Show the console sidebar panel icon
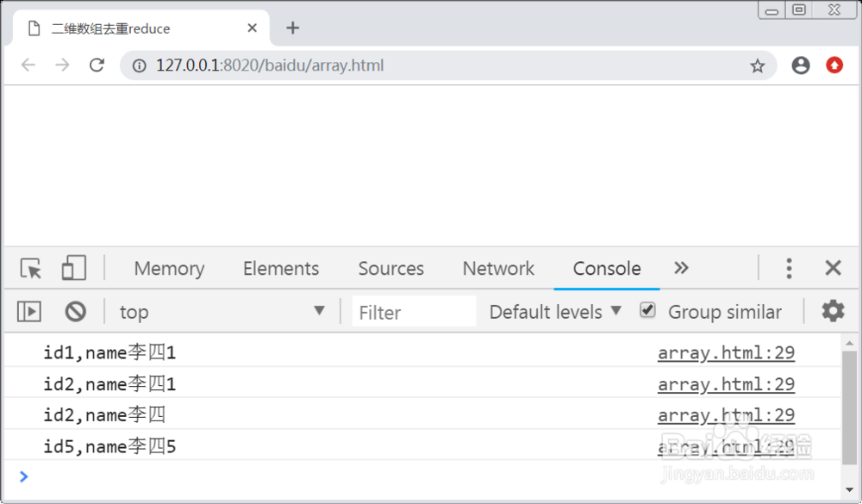Viewport: 862px width, 504px height. pos(29,312)
